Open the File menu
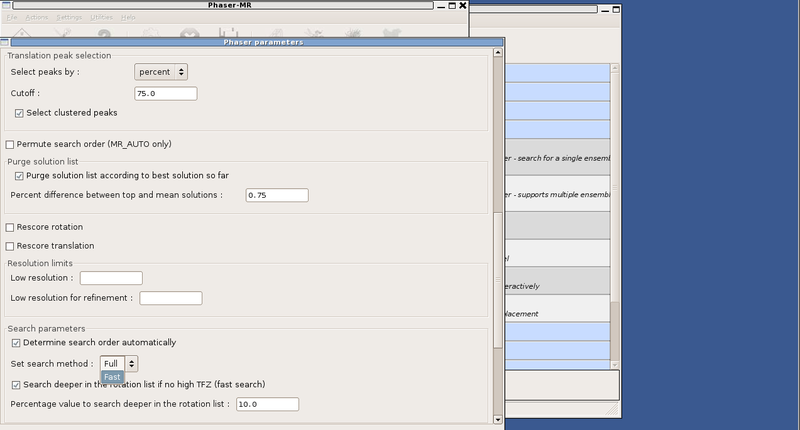800x430 pixels. [12, 18]
